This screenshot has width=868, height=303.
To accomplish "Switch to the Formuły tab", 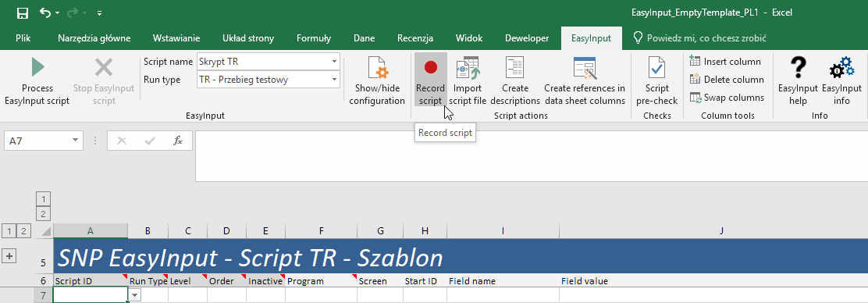I will (x=314, y=38).
